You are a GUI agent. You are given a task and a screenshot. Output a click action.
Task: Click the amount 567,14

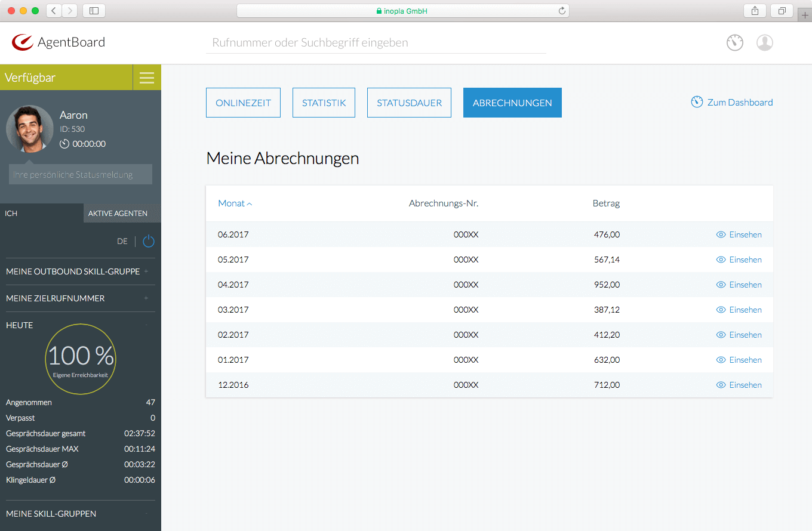(607, 260)
